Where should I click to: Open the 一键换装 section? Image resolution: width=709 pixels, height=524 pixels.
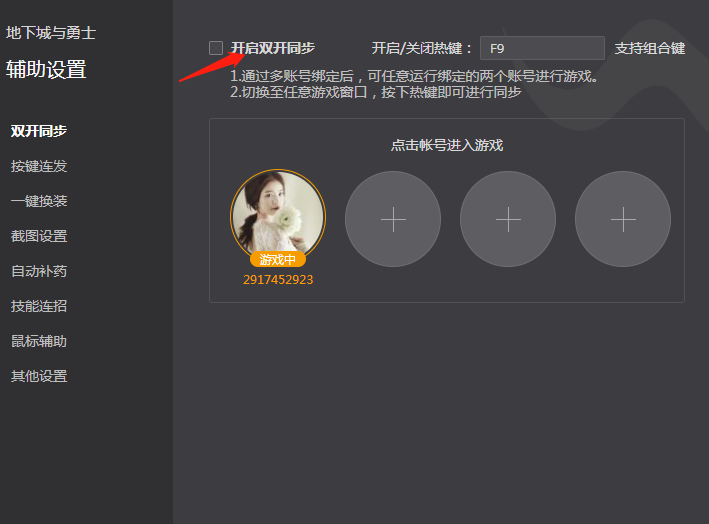[39, 201]
